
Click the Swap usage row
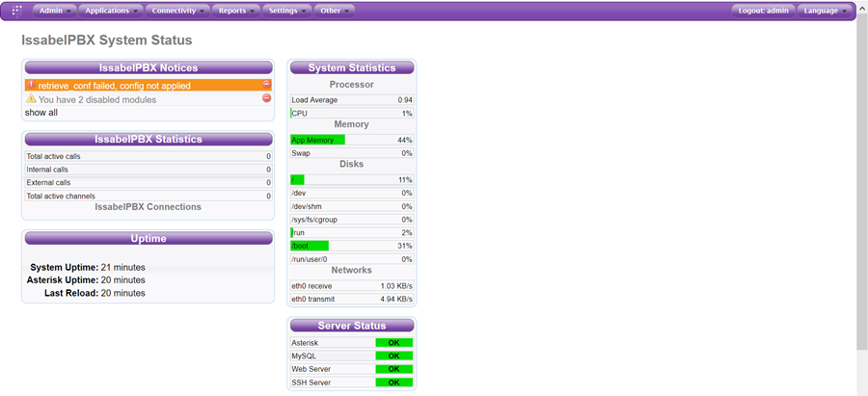click(x=352, y=153)
